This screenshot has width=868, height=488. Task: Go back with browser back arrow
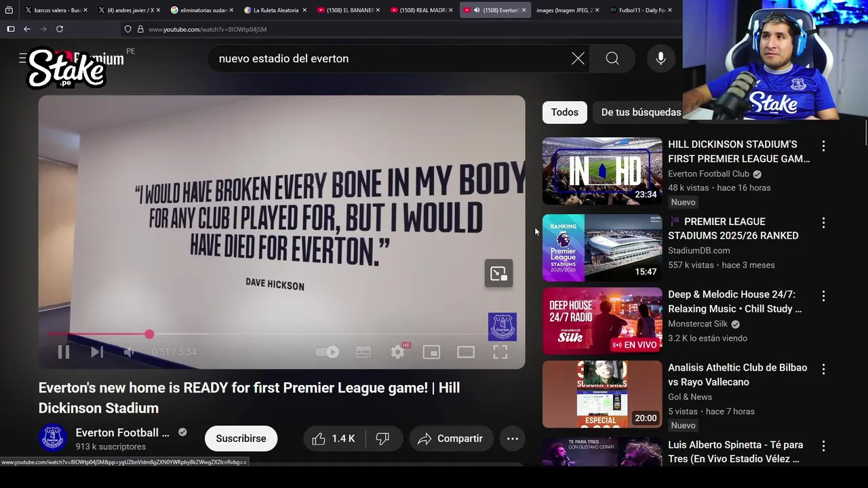pyautogui.click(x=26, y=29)
